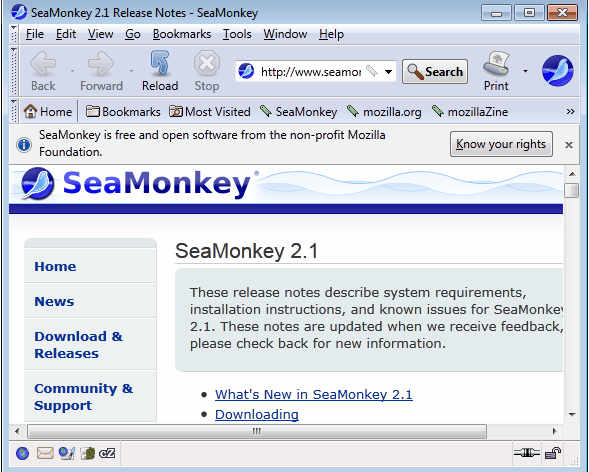Collapse the menu bar grippy handle

click(x=14, y=34)
